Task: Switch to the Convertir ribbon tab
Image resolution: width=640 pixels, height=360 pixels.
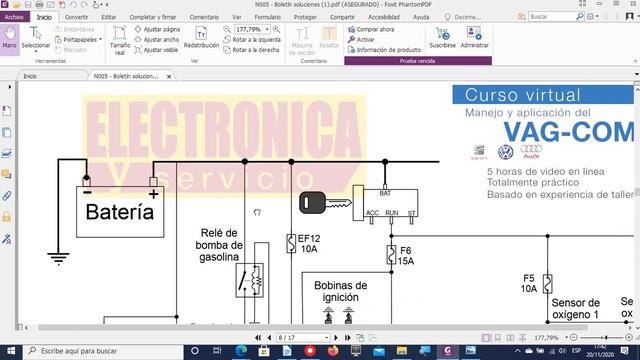Action: 76,17
